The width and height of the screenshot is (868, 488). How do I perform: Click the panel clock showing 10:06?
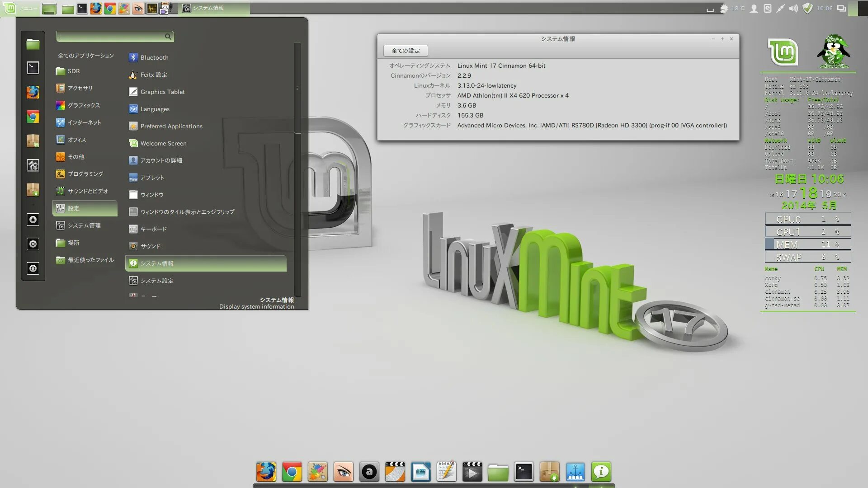[825, 8]
